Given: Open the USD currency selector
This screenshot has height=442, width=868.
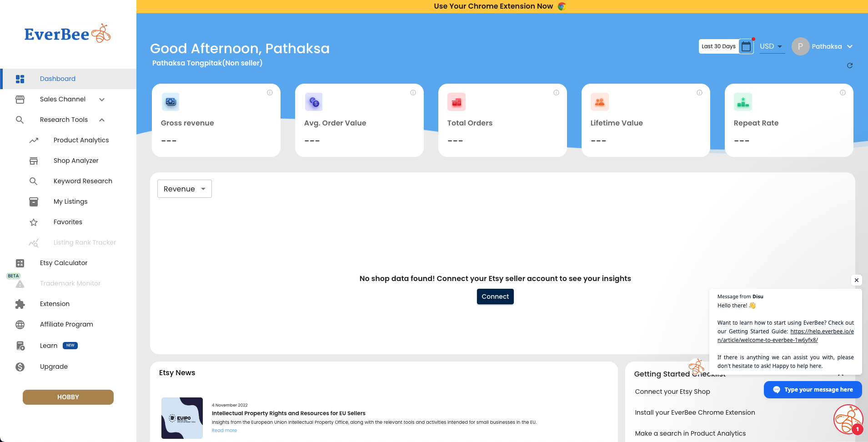Looking at the screenshot, I should tap(772, 46).
